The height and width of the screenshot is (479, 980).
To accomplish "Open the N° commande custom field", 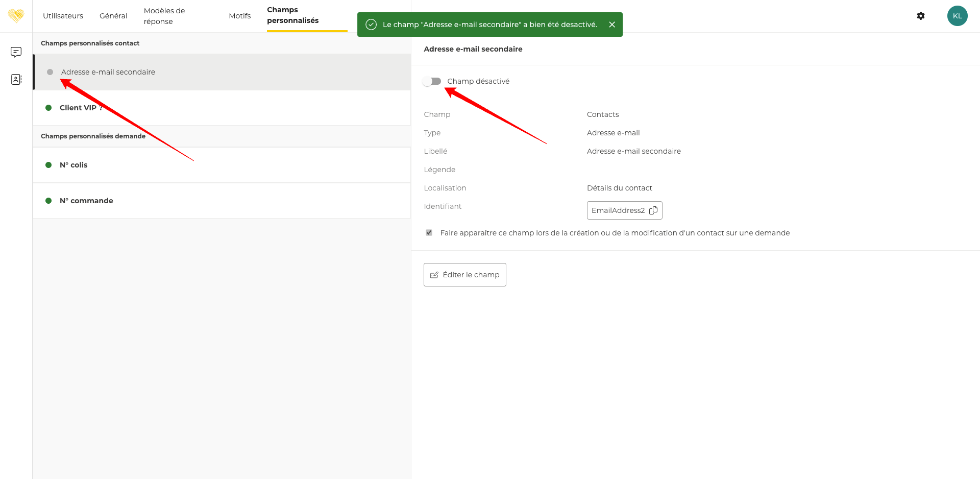I will [86, 201].
